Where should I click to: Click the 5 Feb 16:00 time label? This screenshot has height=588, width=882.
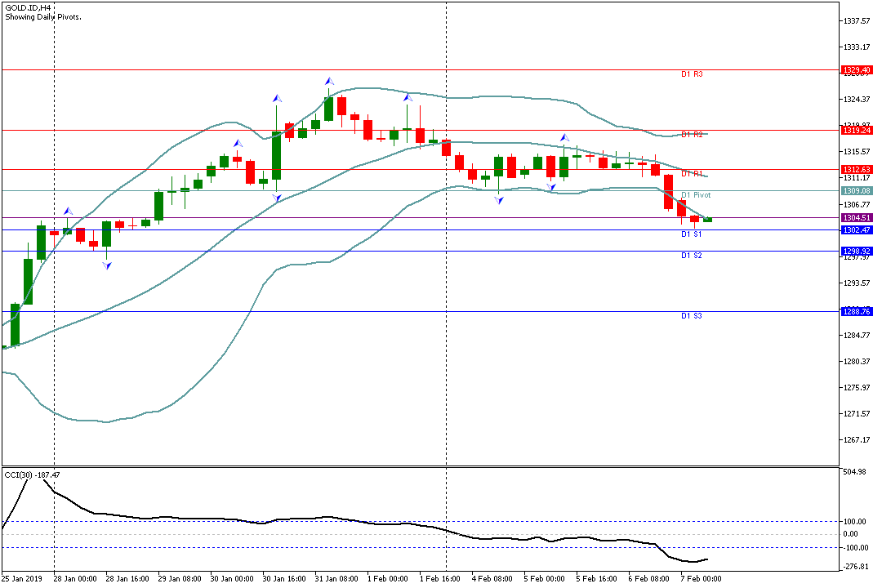[596, 578]
